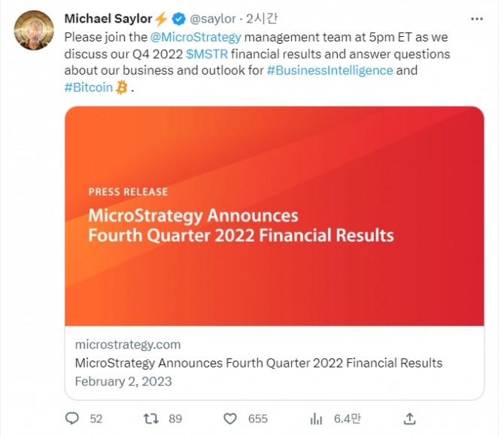Click the retweet arrows icon
Viewport: 504px width, 436px height.
pos(151,418)
